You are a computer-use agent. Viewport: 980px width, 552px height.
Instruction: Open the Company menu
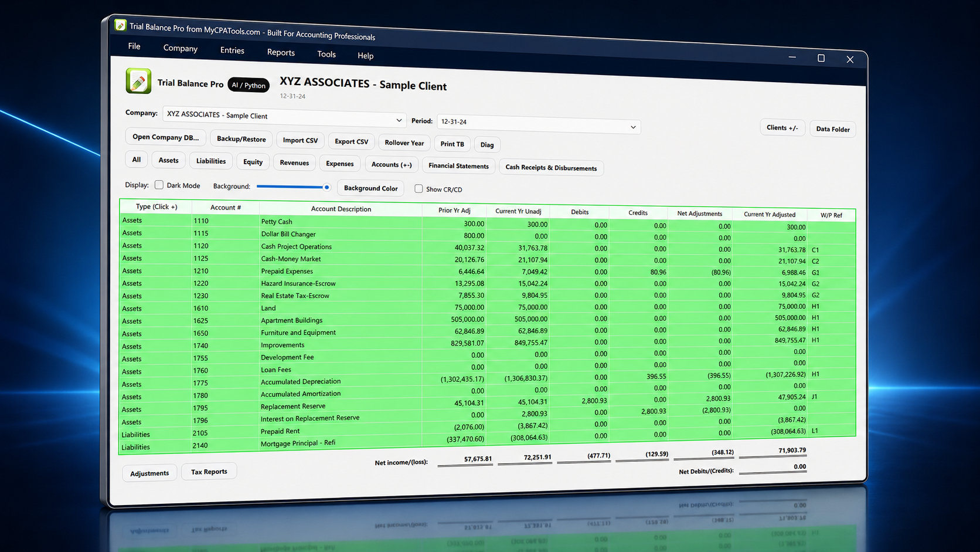pos(181,48)
